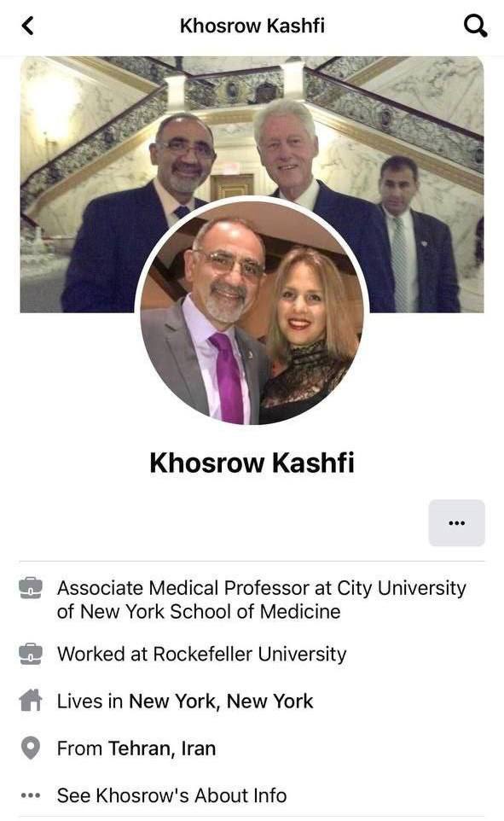
Task: Open the circular profile picture
Action: pos(252,313)
